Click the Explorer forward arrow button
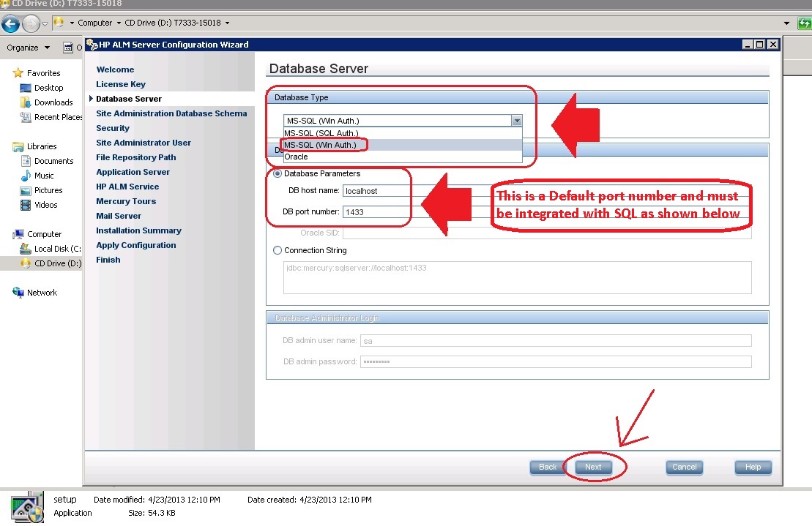The height and width of the screenshot is (526, 812). pyautogui.click(x=31, y=23)
